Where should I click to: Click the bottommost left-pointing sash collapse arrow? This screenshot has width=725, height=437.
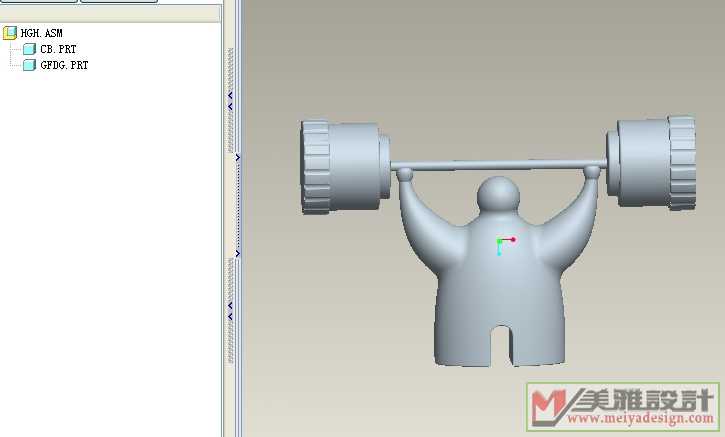tap(230, 317)
